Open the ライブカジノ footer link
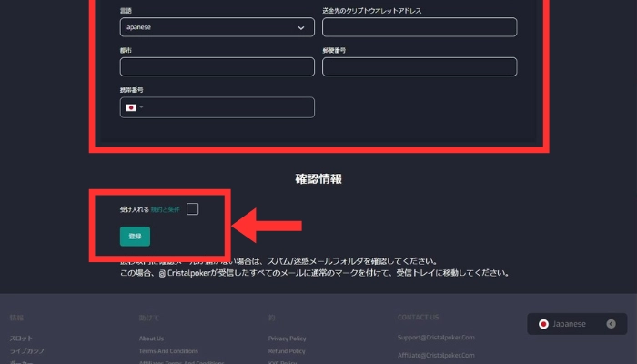637x364 pixels. pyautogui.click(x=27, y=351)
